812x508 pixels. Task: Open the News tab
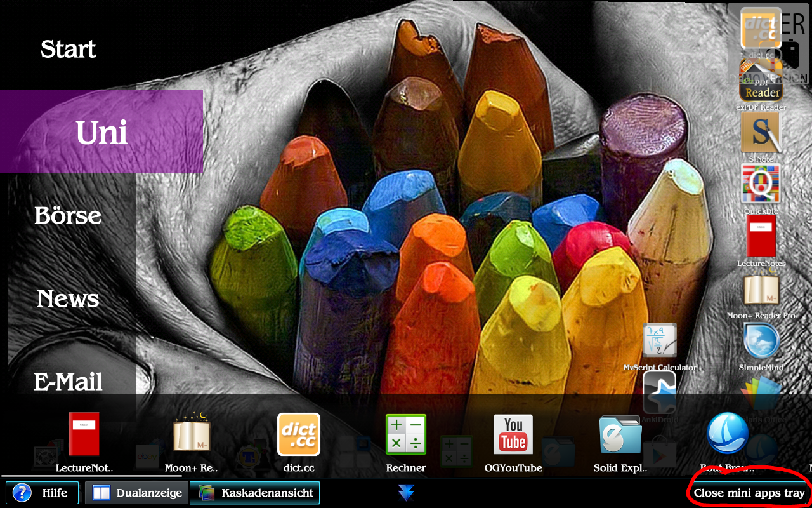[x=68, y=298]
